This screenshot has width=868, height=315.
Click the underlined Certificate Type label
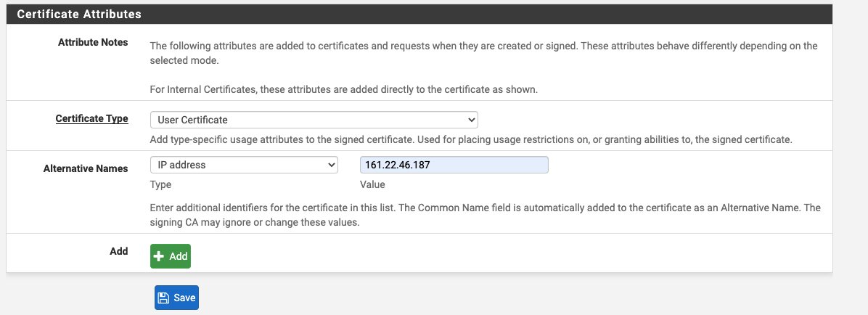pos(92,118)
